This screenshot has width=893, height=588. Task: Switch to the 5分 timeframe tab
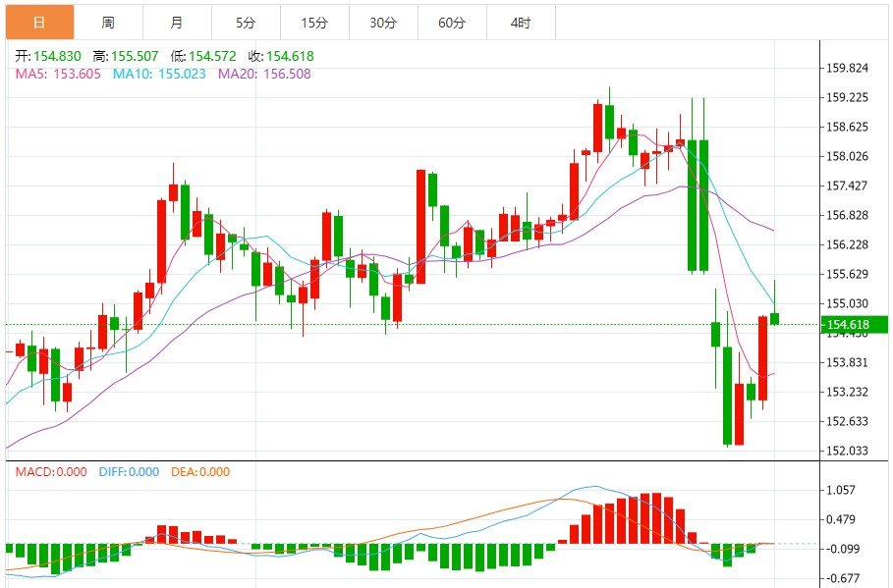pyautogui.click(x=246, y=22)
